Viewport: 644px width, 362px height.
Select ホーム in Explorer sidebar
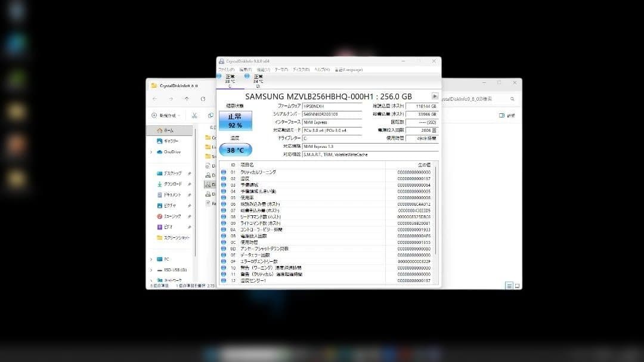click(169, 130)
